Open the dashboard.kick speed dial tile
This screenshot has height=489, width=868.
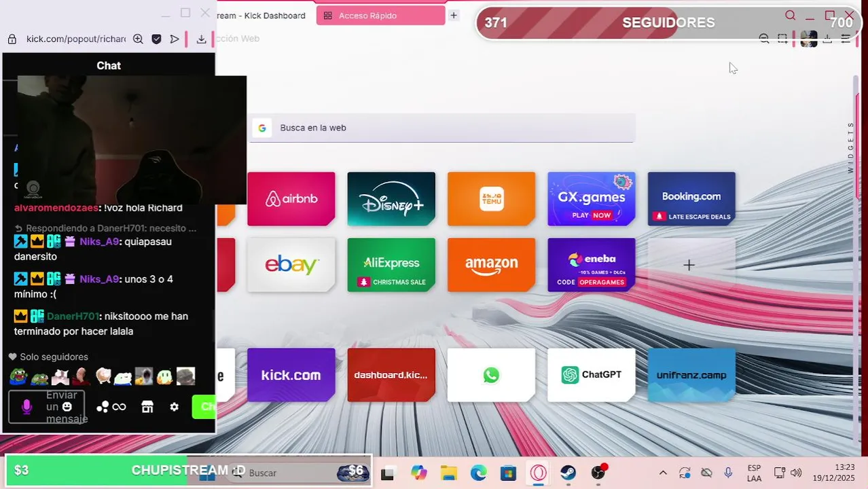pos(391,375)
